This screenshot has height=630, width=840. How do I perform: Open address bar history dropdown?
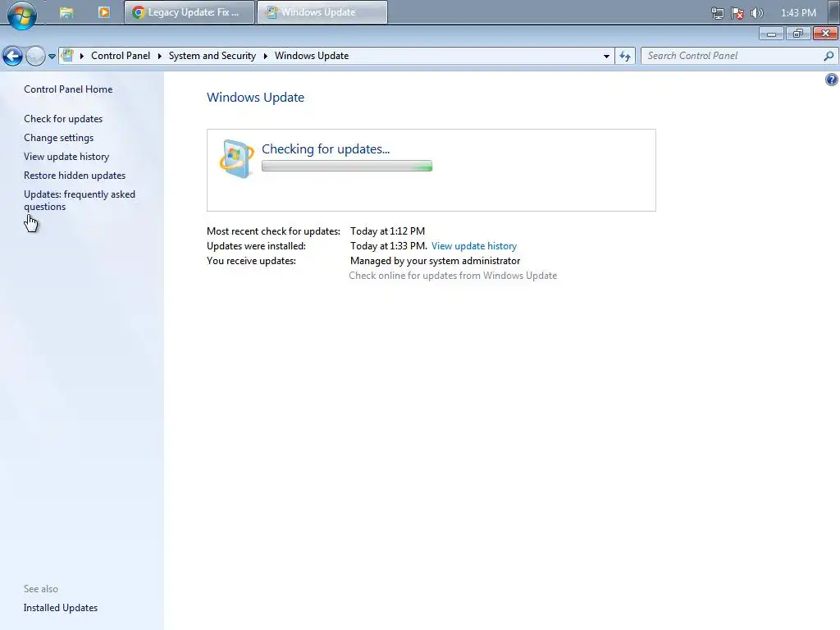[606, 56]
